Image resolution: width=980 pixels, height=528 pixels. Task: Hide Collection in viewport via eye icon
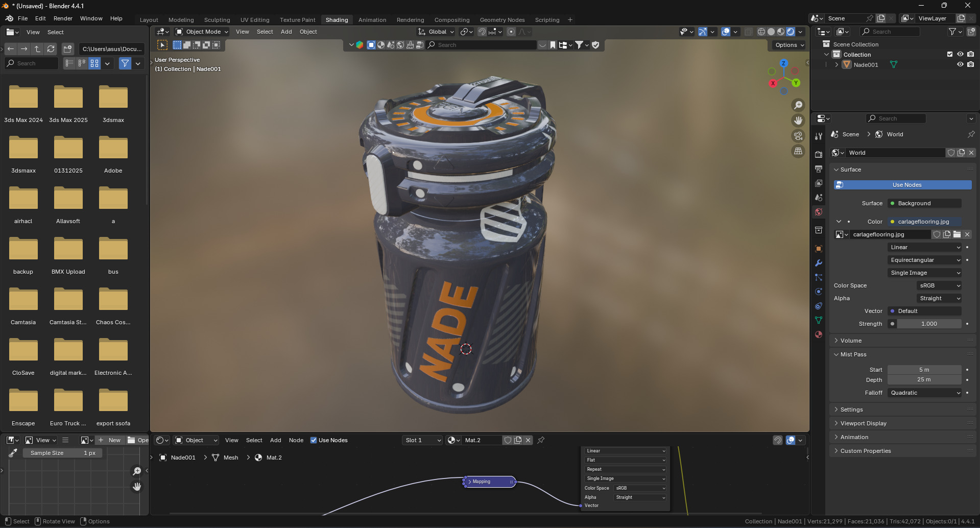[x=960, y=54]
